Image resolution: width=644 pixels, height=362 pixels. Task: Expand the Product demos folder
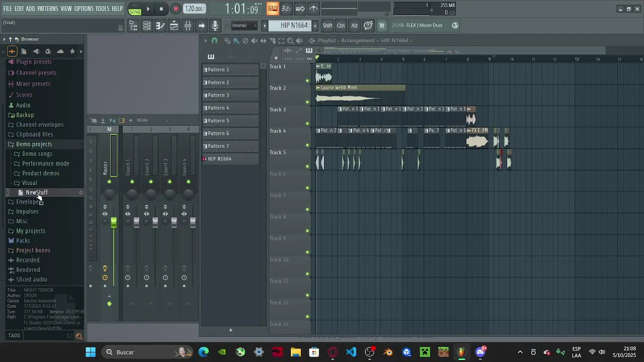coord(40,173)
